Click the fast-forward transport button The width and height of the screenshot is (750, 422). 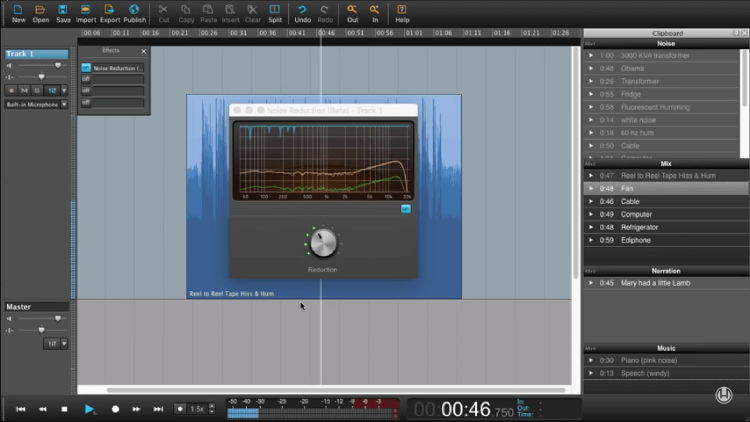click(x=136, y=409)
